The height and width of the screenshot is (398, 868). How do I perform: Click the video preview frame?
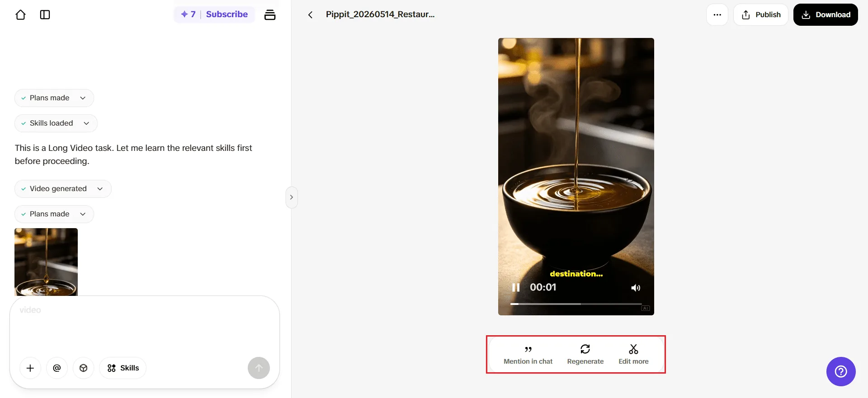pyautogui.click(x=576, y=177)
